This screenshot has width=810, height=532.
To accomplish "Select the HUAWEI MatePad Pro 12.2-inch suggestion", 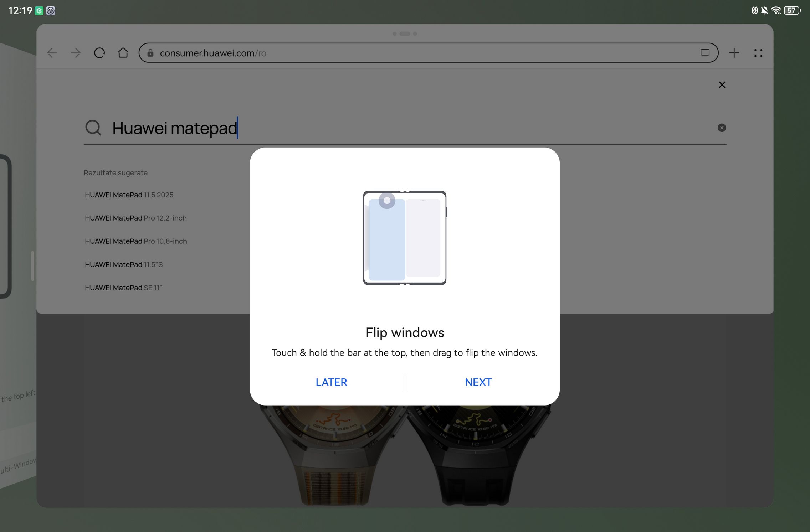I will (x=135, y=218).
